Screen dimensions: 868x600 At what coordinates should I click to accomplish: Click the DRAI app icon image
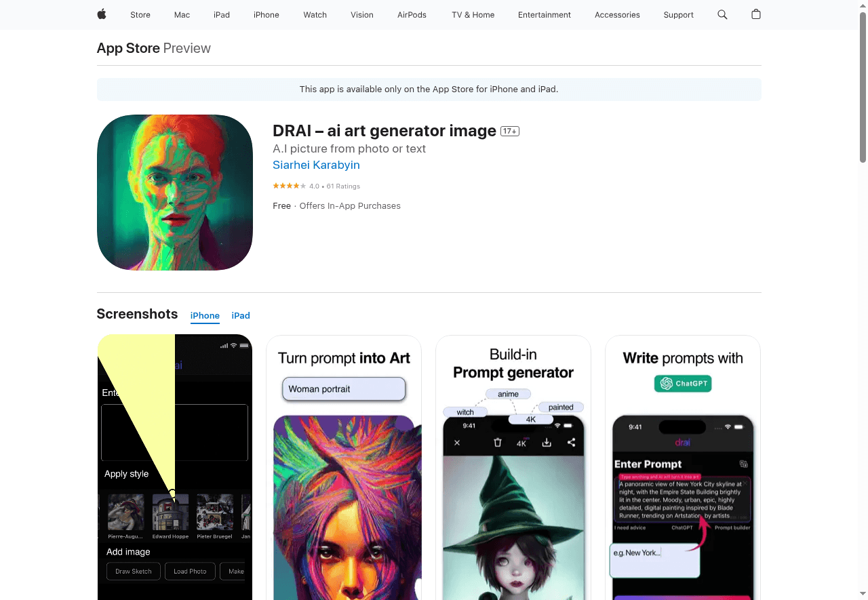point(175,193)
